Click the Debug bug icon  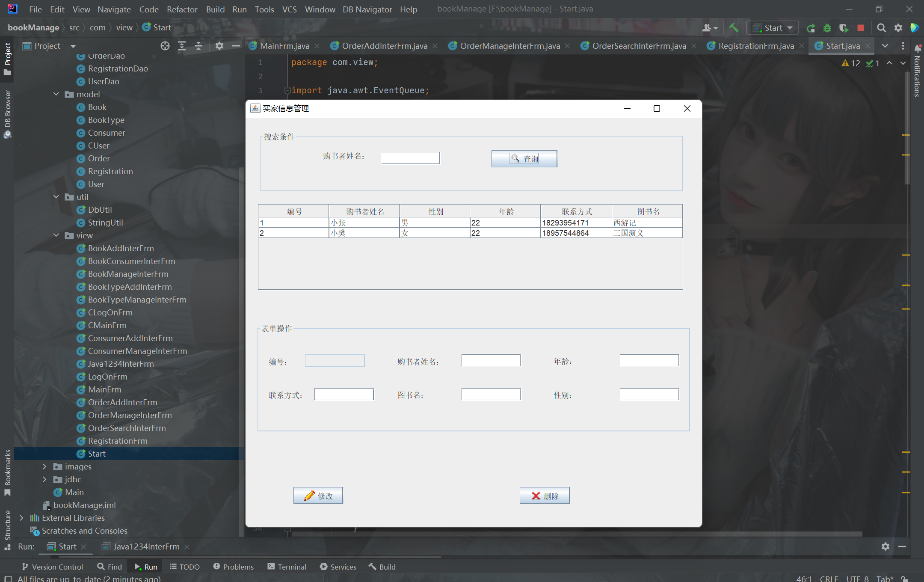[x=827, y=28]
